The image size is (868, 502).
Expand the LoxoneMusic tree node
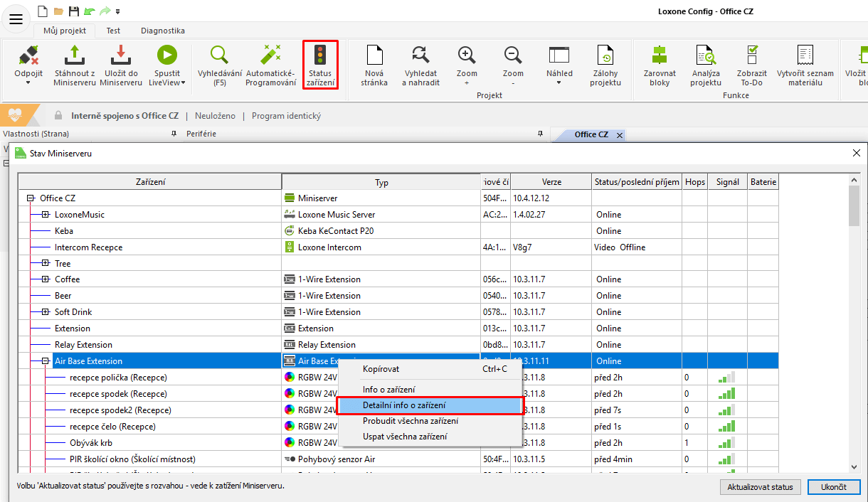[x=46, y=215]
